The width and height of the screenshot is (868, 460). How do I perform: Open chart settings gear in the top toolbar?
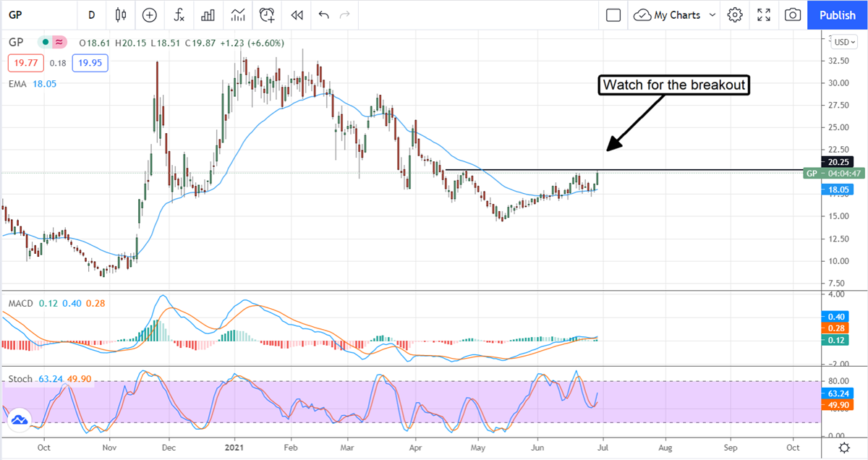(735, 14)
